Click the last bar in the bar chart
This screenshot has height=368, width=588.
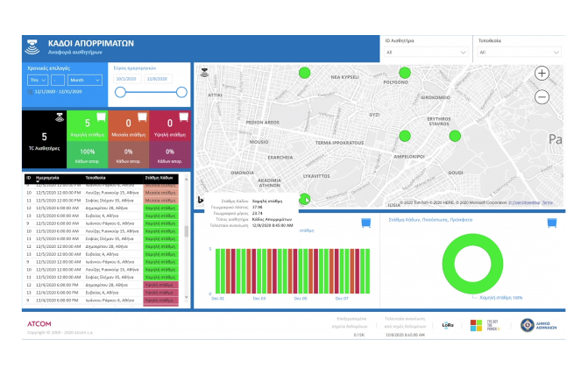(367, 271)
